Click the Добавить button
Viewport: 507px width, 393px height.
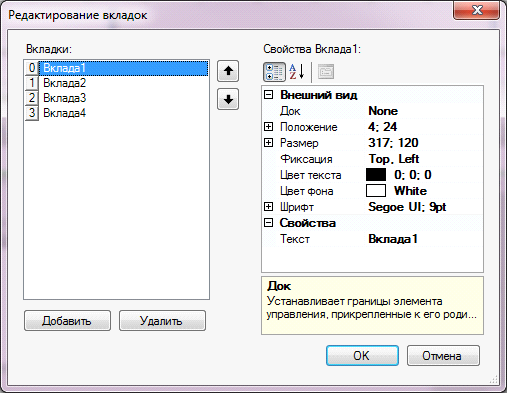[x=67, y=321]
